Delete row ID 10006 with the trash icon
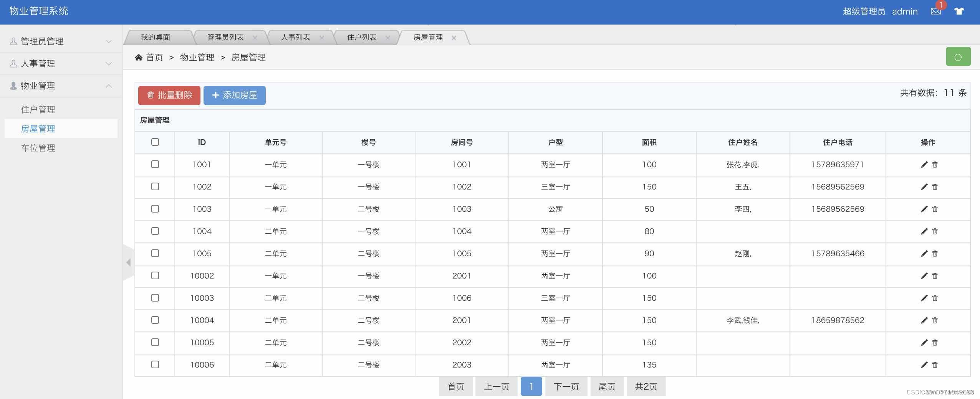Screen dimensions: 980x399 point(935,365)
